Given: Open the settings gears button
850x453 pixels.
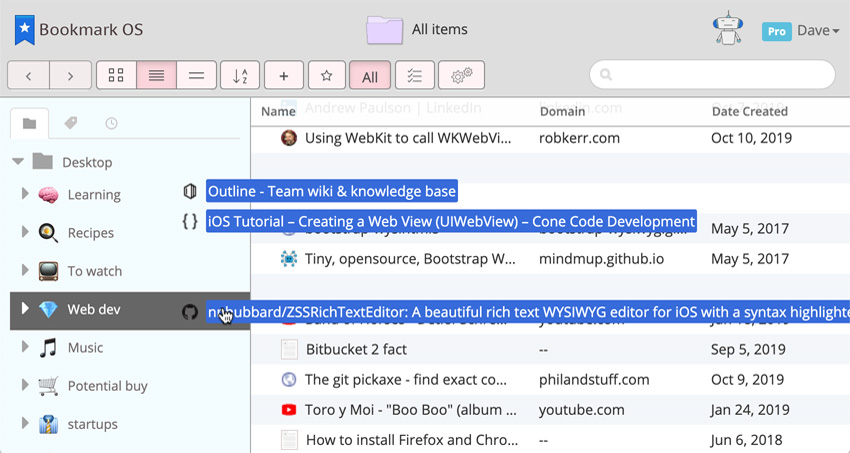Looking at the screenshot, I should coord(461,76).
